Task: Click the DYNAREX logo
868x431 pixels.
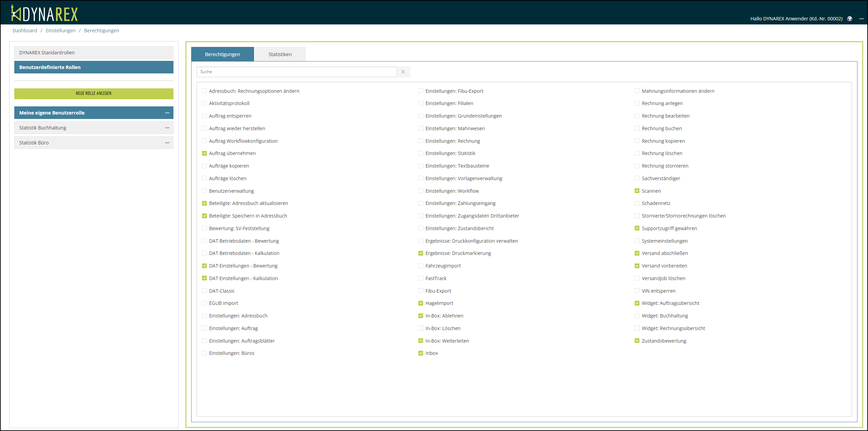Action: coord(44,14)
